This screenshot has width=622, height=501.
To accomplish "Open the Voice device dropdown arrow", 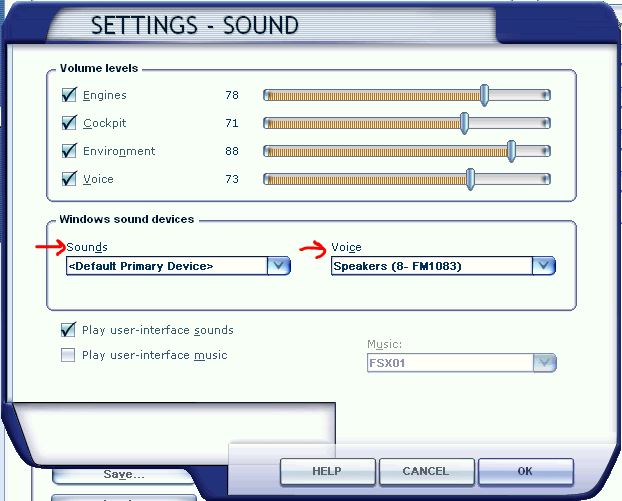I will (544, 266).
